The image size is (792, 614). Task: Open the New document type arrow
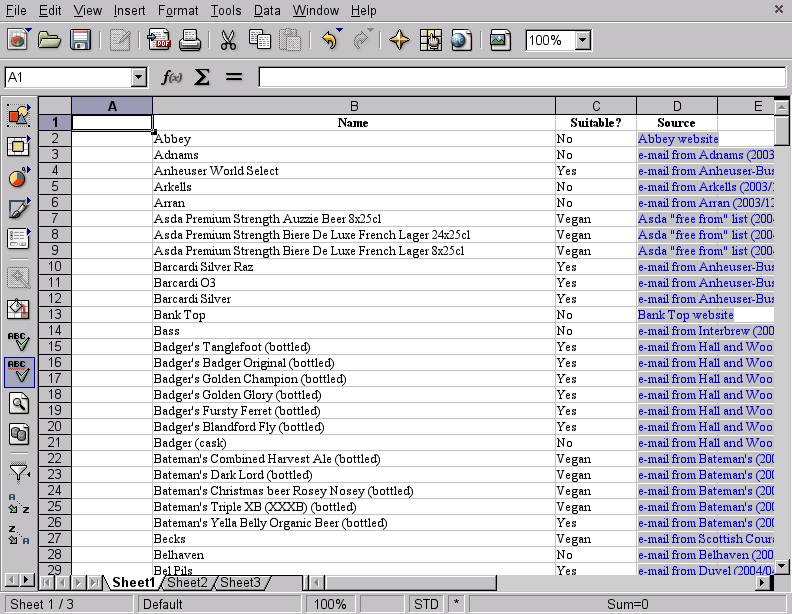pyautogui.click(x=29, y=31)
